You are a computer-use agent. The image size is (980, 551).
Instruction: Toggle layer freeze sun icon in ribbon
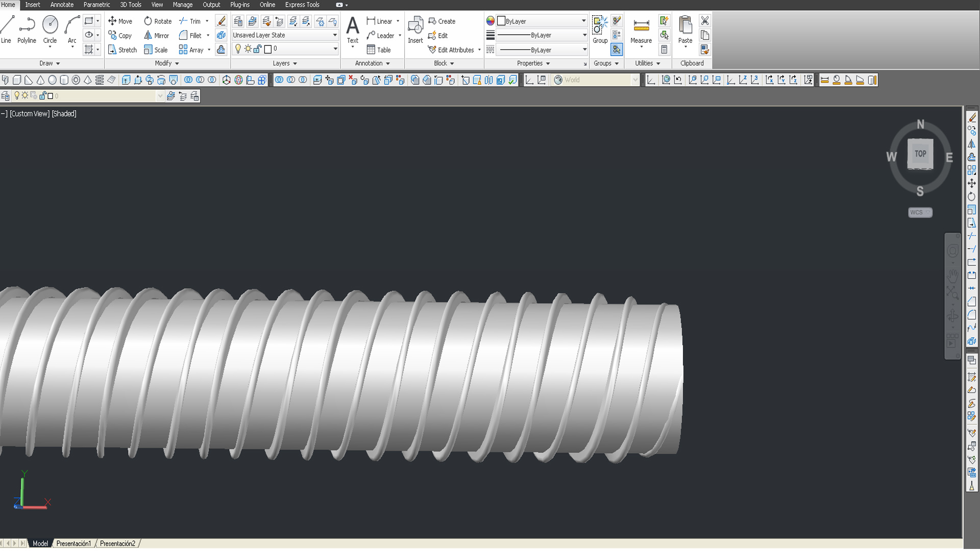248,49
